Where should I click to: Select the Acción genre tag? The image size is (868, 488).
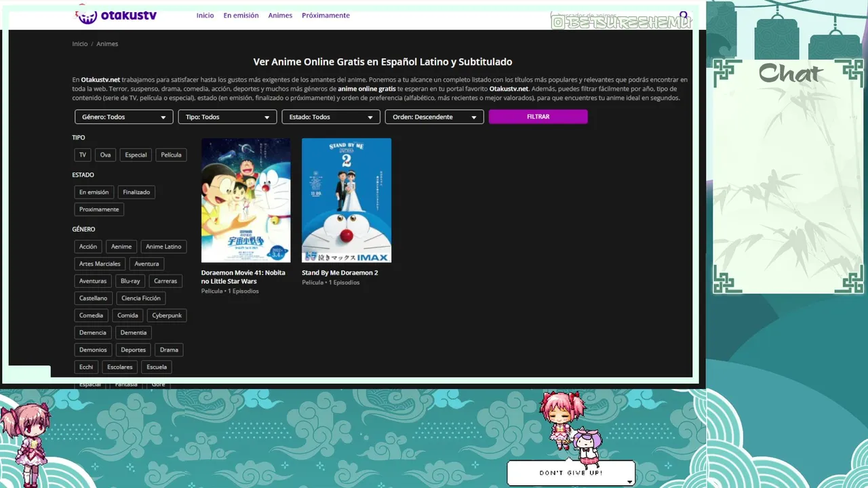[x=88, y=247]
